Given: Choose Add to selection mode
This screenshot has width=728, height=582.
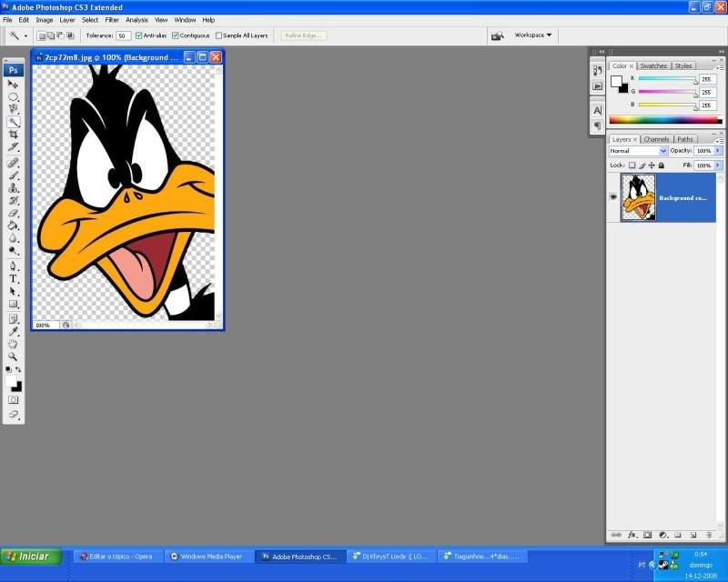Looking at the screenshot, I should [x=51, y=35].
